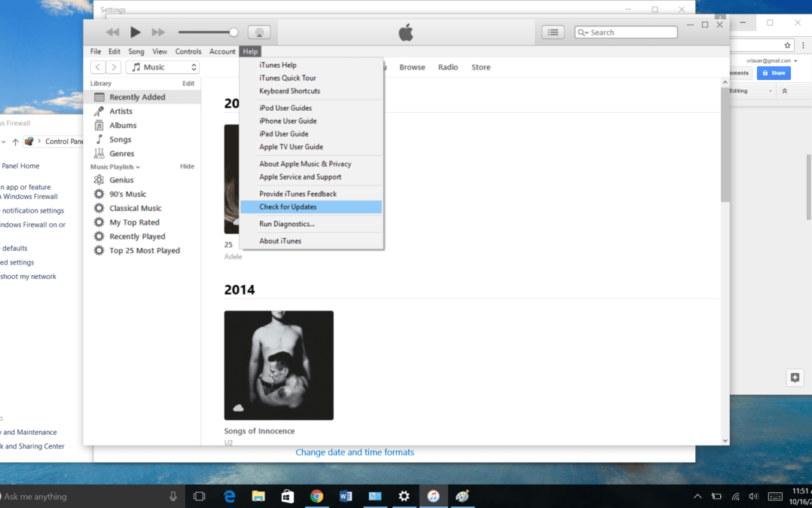812x508 pixels.
Task: Click the rewind previous track button
Action: (x=112, y=32)
